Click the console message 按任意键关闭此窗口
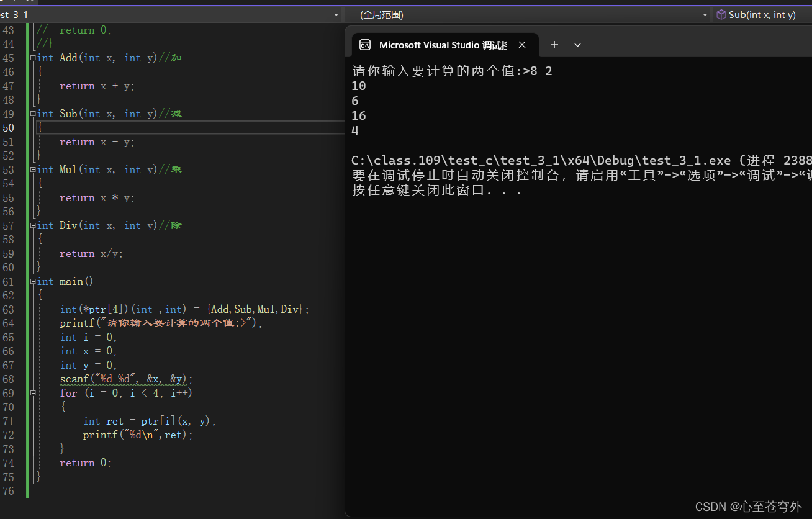This screenshot has width=812, height=519. (x=437, y=191)
